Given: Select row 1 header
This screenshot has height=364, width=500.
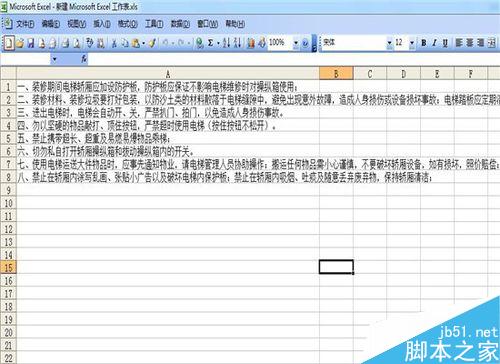Looking at the screenshot, I should (8, 87).
